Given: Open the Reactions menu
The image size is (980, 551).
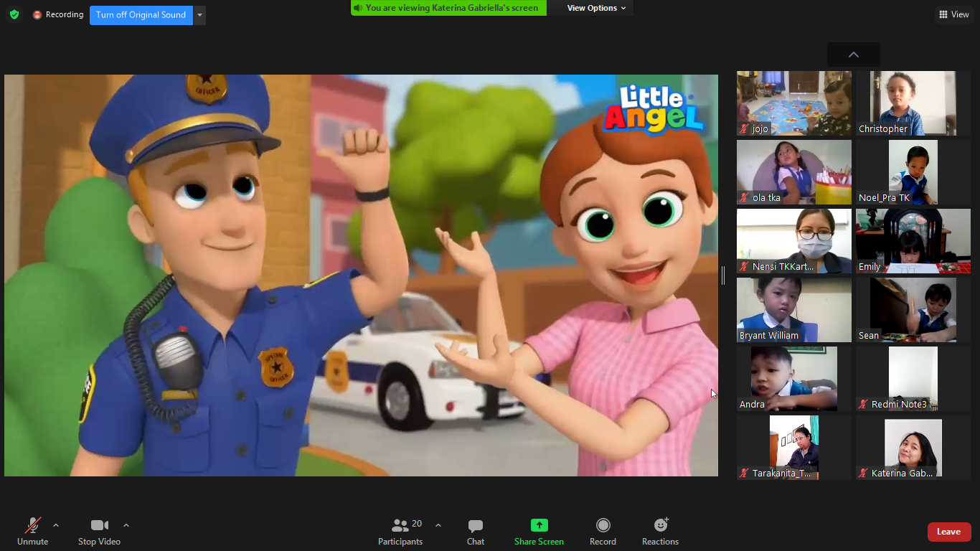Looking at the screenshot, I should (660, 531).
